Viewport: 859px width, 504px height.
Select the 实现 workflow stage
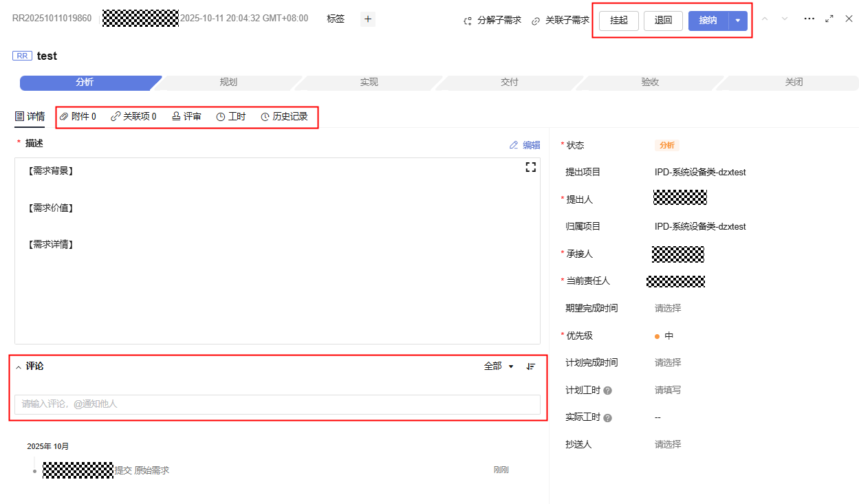click(x=369, y=83)
